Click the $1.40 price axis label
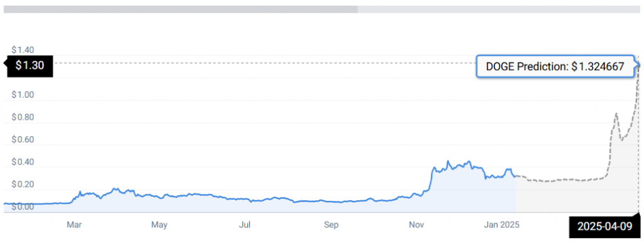 point(22,50)
